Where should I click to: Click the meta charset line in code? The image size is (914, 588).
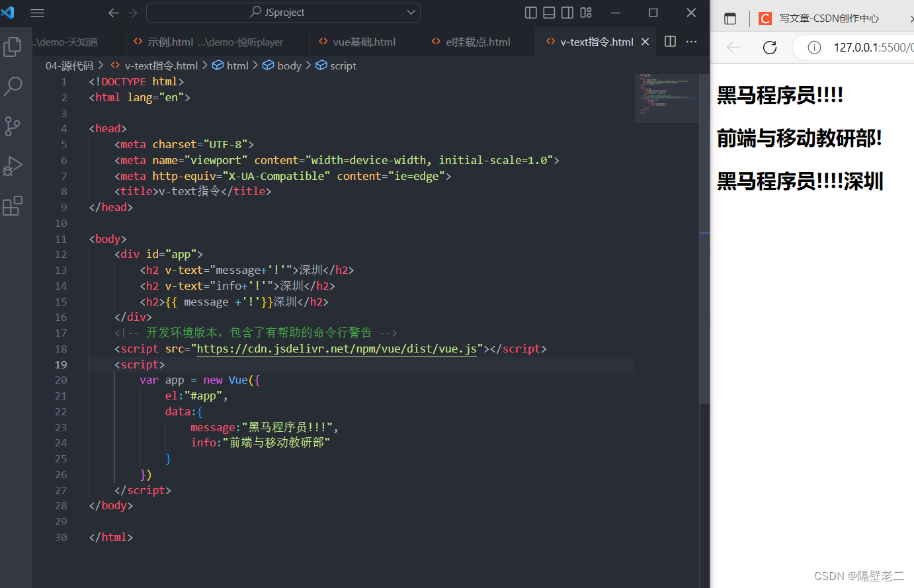click(184, 144)
